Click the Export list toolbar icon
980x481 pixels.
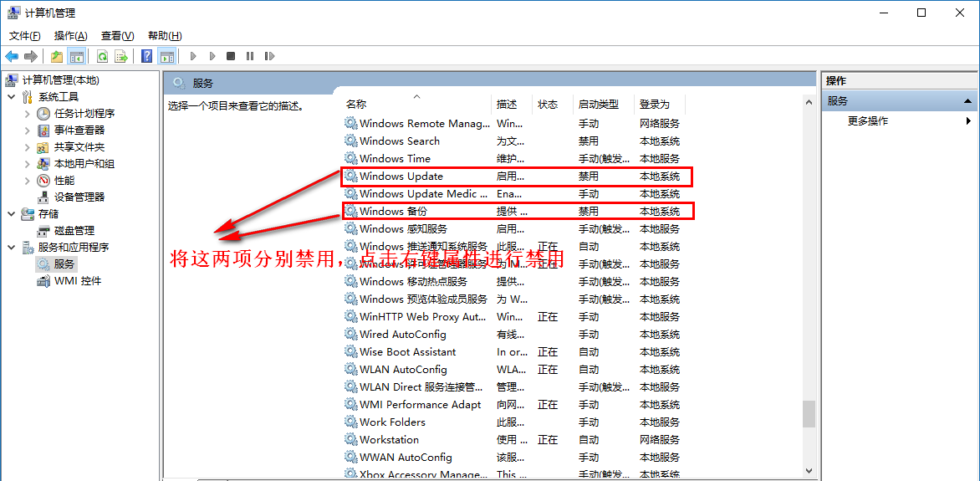tap(121, 56)
